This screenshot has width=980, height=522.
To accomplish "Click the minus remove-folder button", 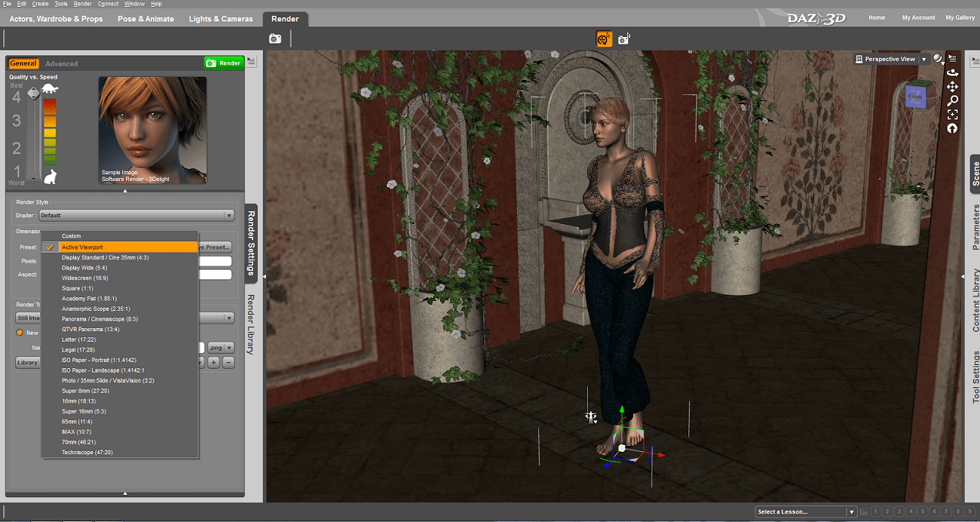I will 228,363.
